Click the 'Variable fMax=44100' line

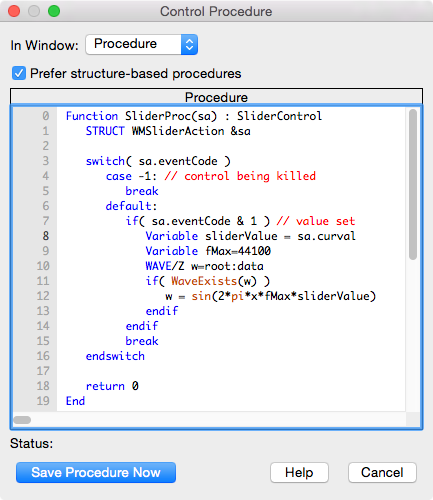point(208,251)
